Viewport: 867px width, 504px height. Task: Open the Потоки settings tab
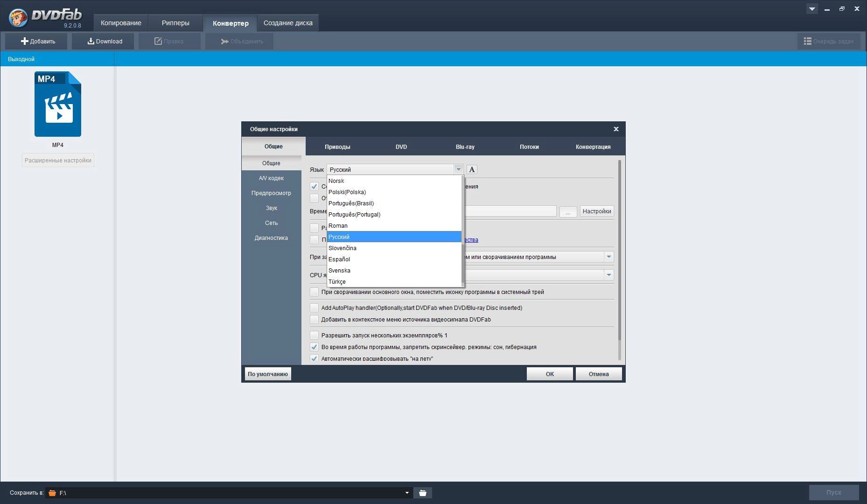pos(529,147)
